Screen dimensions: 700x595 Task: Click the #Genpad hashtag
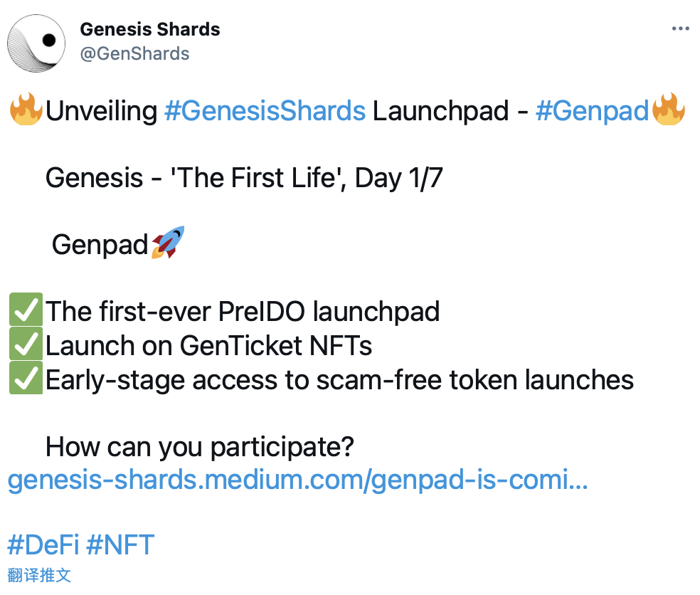pos(592,111)
